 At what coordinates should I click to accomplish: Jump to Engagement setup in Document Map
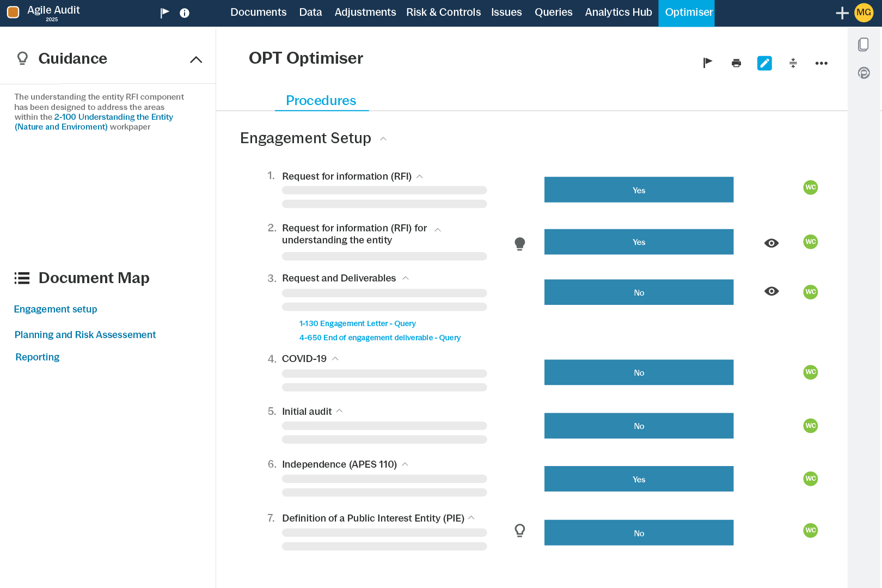click(x=56, y=309)
